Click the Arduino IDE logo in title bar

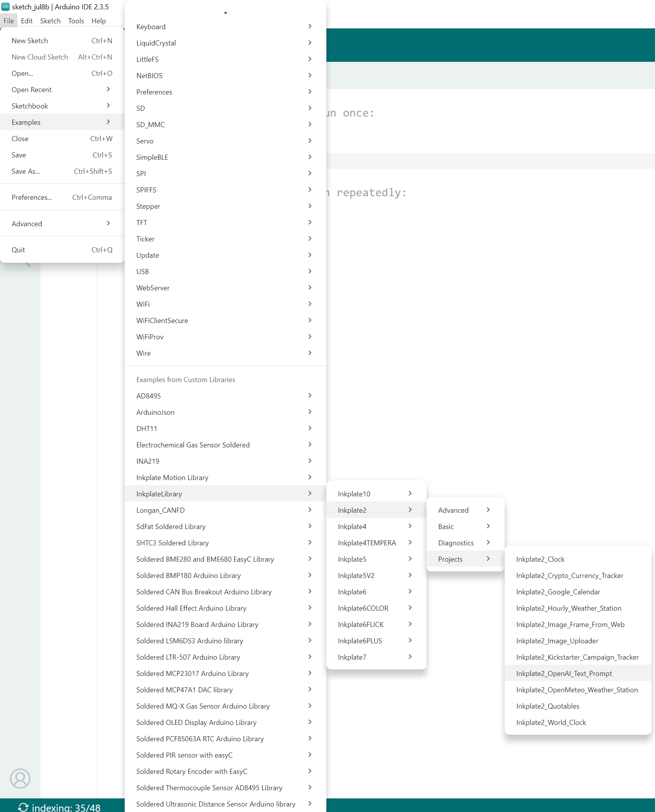click(x=5, y=7)
